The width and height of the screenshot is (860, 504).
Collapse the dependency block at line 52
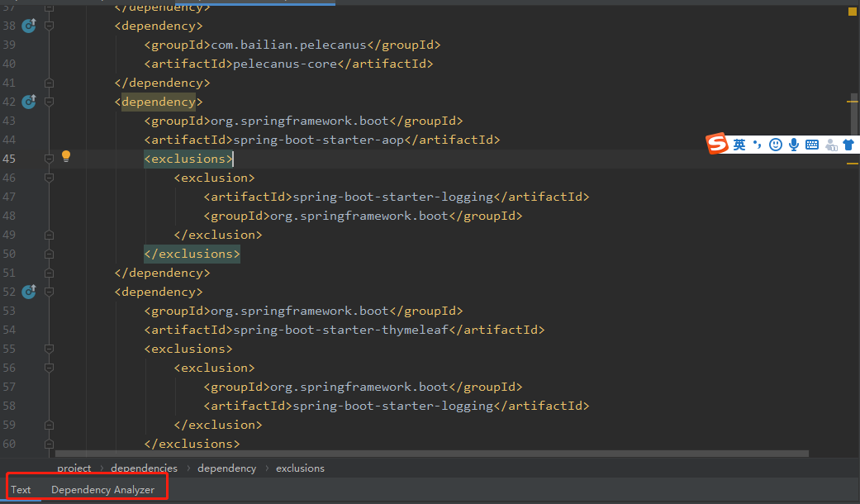click(x=49, y=292)
